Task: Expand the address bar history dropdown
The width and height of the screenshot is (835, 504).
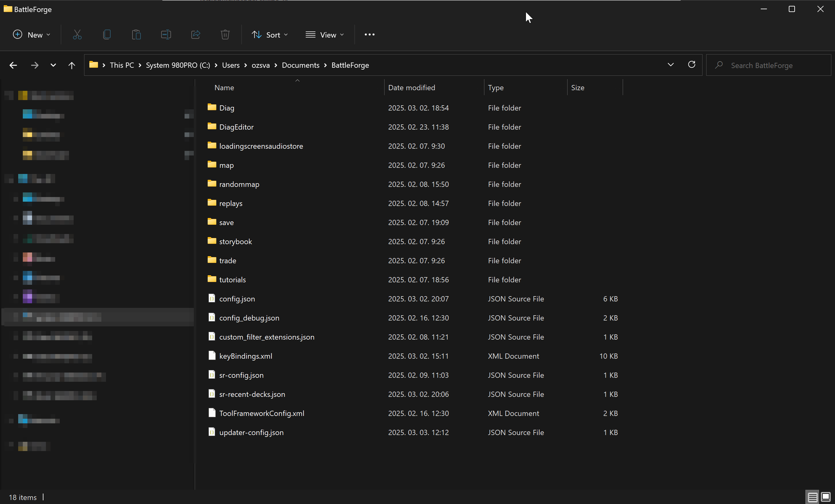Action: tap(671, 64)
